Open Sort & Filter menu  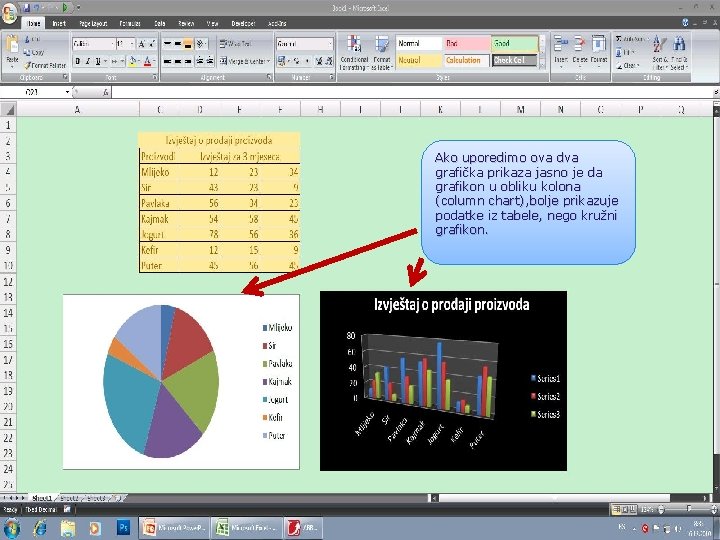tap(660, 53)
